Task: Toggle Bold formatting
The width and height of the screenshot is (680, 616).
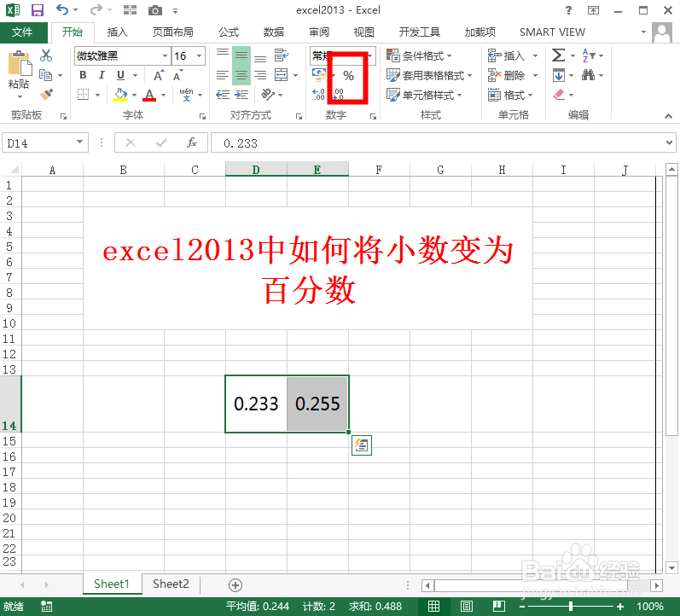Action: (83, 75)
